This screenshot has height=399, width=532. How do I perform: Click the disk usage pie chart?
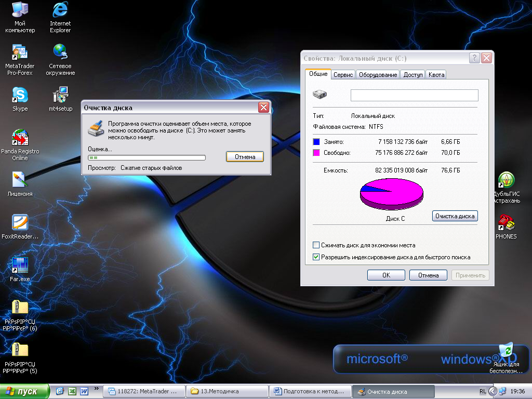tap(392, 194)
